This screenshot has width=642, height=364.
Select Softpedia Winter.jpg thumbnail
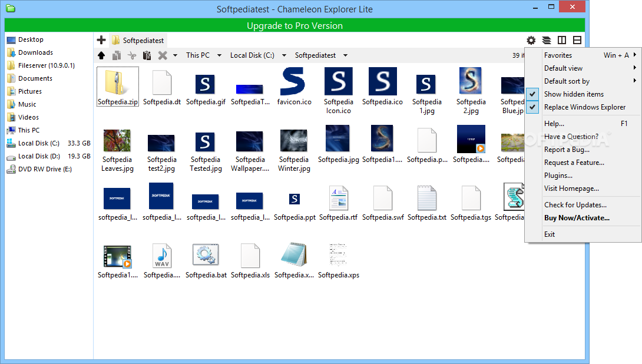tap(293, 140)
